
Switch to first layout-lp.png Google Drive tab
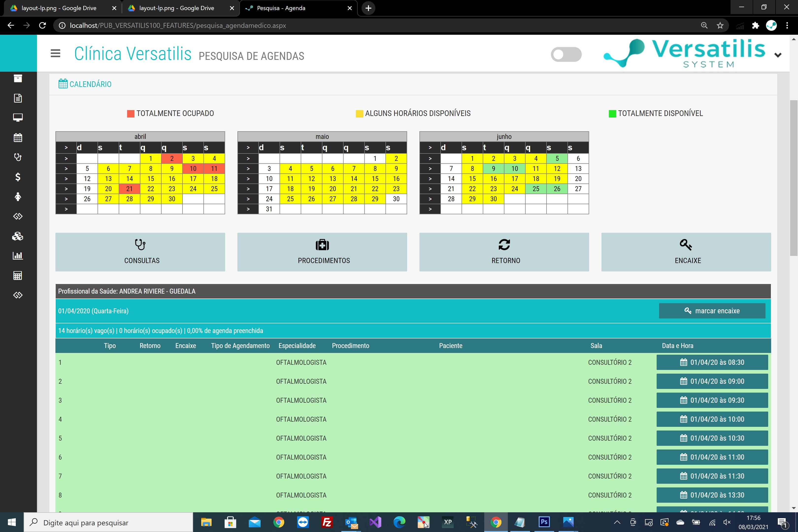(59, 8)
